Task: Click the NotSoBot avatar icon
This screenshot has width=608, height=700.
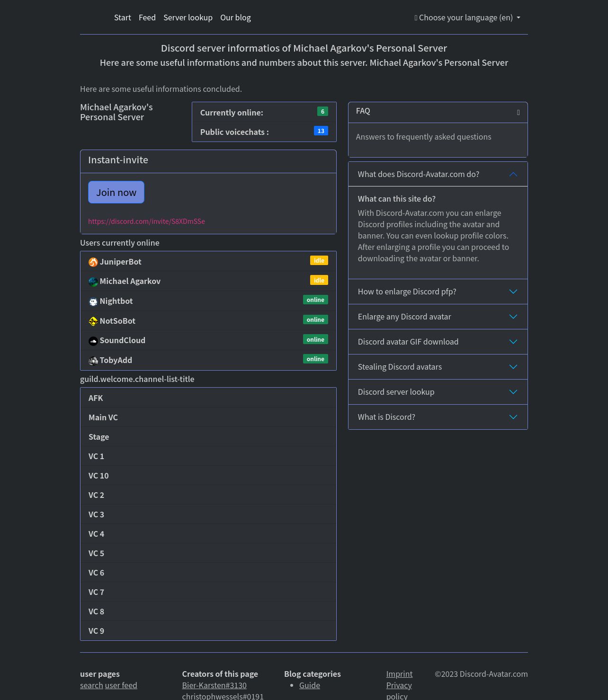Action: 93,321
